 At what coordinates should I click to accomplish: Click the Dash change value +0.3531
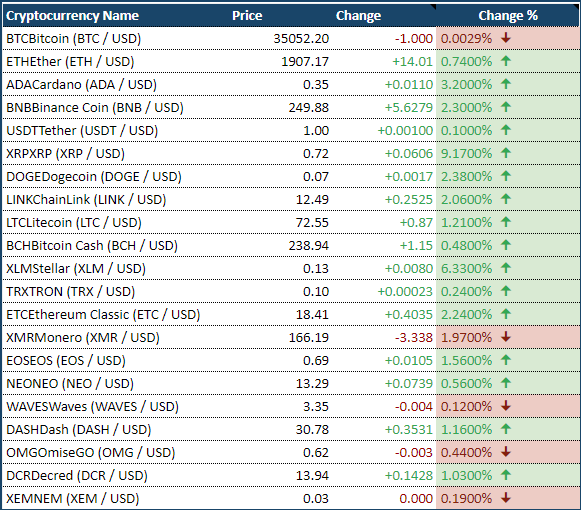(409, 429)
